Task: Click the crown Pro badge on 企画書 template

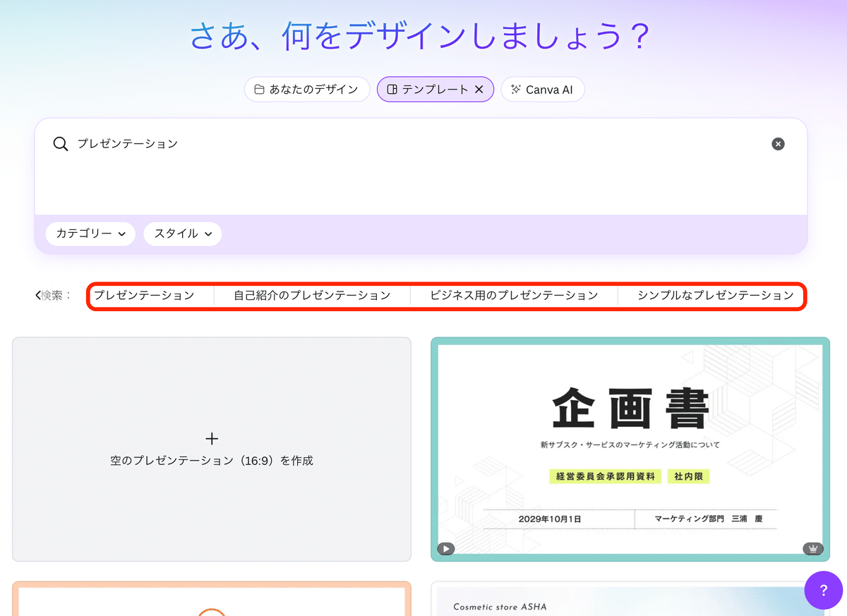Action: (x=812, y=547)
